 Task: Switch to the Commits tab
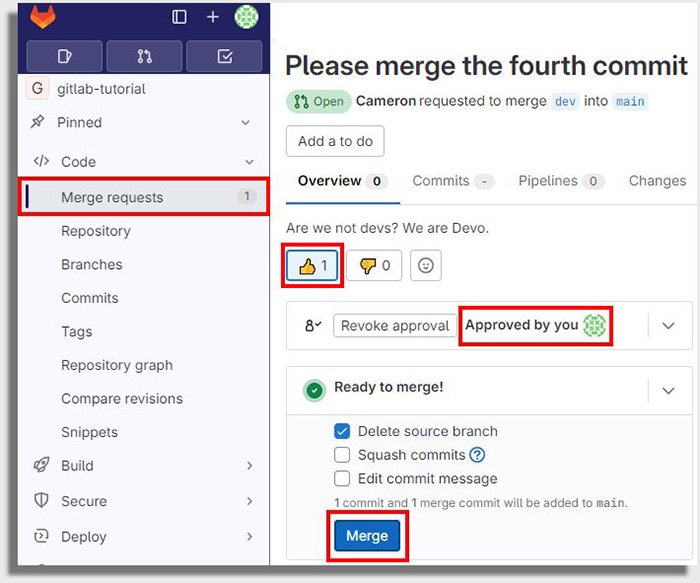pos(441,181)
